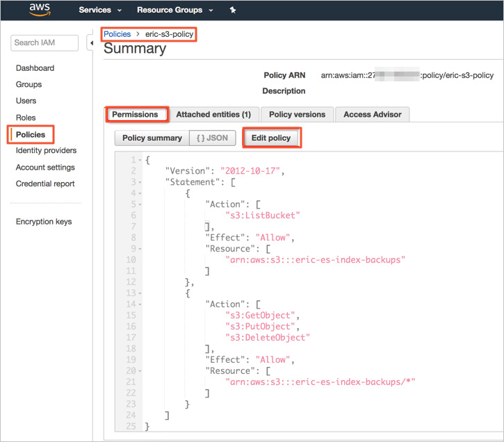
Task: Go to Policies breadcrumb link
Action: tap(117, 34)
